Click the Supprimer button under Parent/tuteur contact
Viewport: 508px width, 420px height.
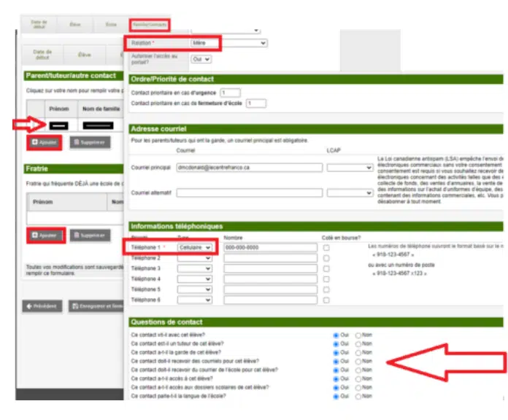(x=90, y=142)
